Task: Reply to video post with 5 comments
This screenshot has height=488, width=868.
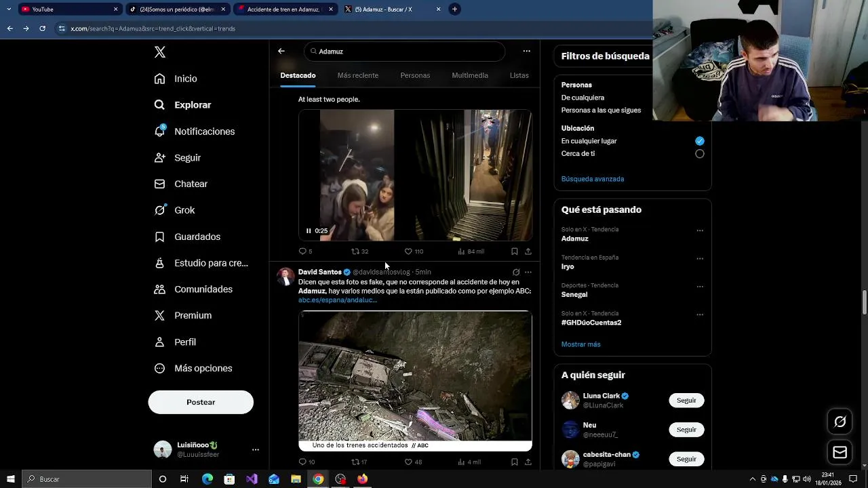Action: [x=305, y=251]
